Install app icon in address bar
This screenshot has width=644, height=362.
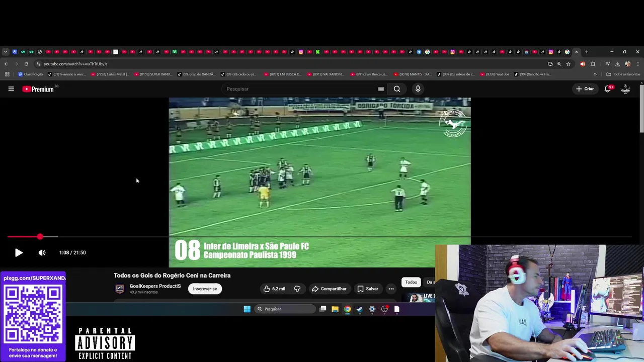point(550,64)
